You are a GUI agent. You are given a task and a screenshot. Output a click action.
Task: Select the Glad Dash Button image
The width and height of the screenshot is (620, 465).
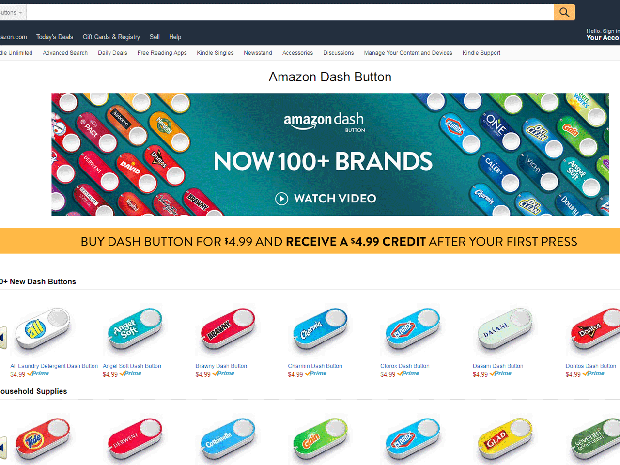coord(505,439)
